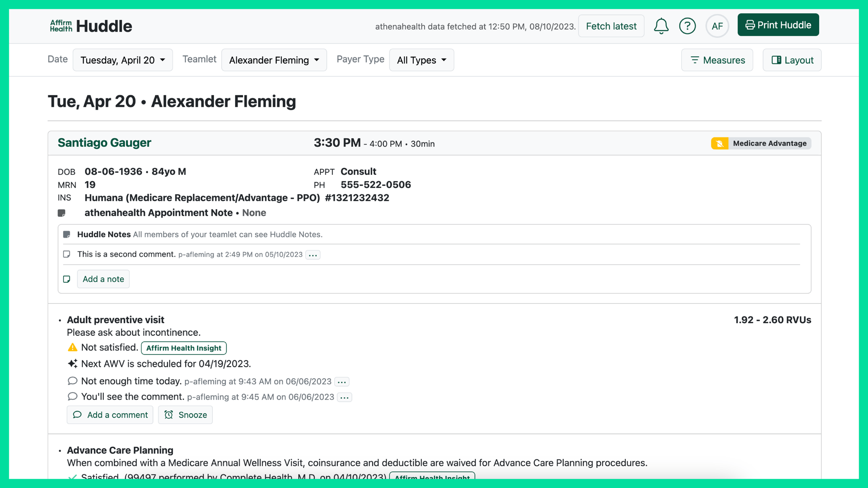Click the notifications bell icon
The image size is (868, 488).
(x=661, y=26)
